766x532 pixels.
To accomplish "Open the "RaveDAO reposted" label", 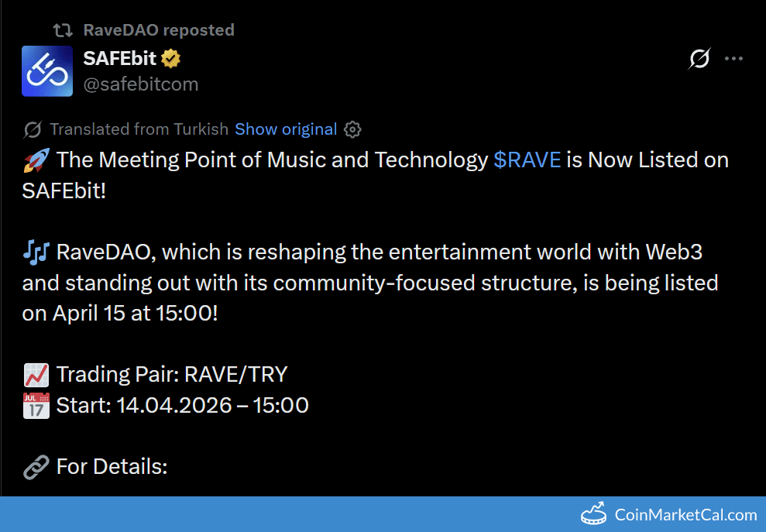I will 158,30.
